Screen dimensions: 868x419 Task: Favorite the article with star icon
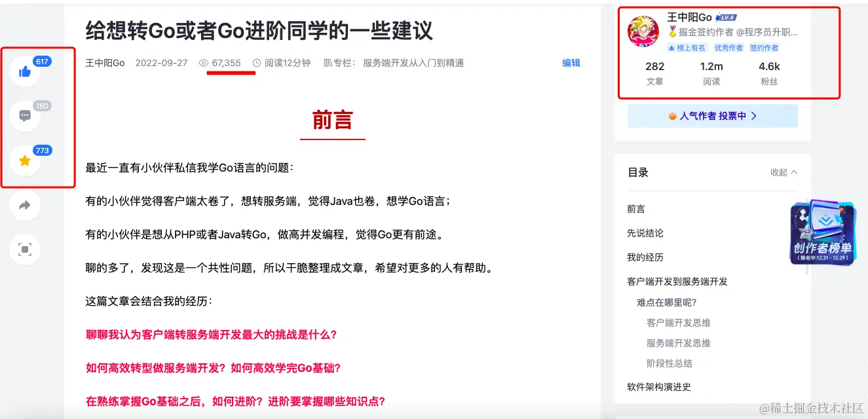coord(25,160)
